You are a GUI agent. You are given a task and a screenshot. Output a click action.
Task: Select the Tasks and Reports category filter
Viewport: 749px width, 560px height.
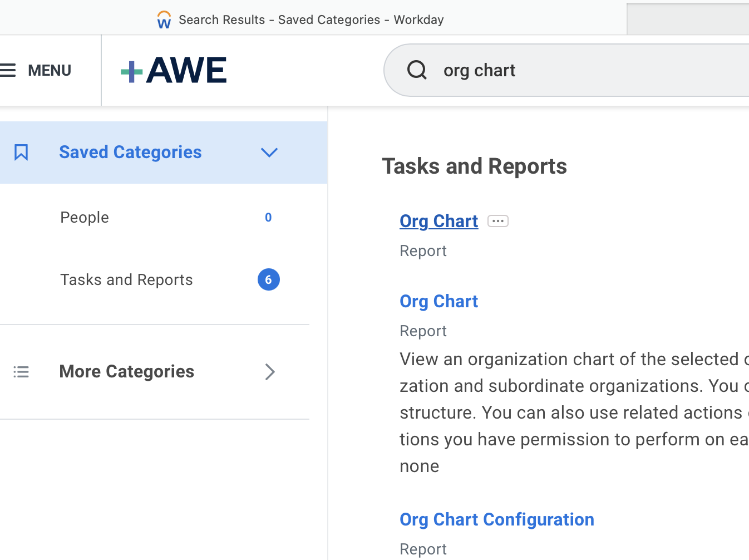(126, 279)
